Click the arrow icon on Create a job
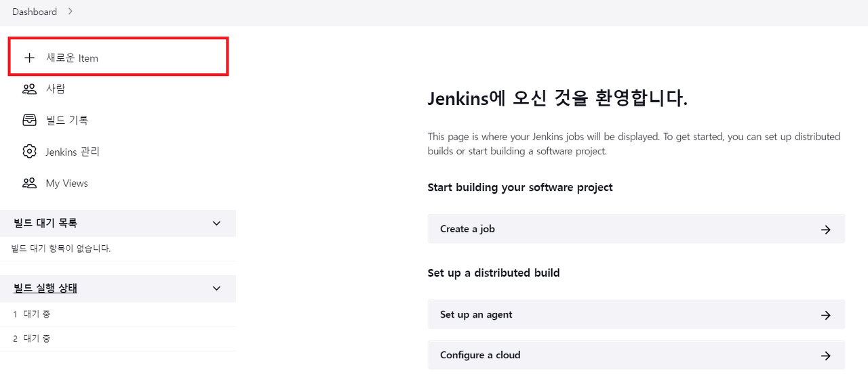 tap(825, 230)
